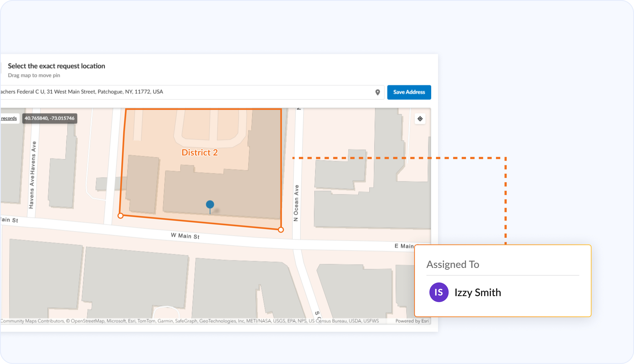This screenshot has width=634, height=364.
Task: Click the location pin icon in address field
Action: click(x=377, y=92)
